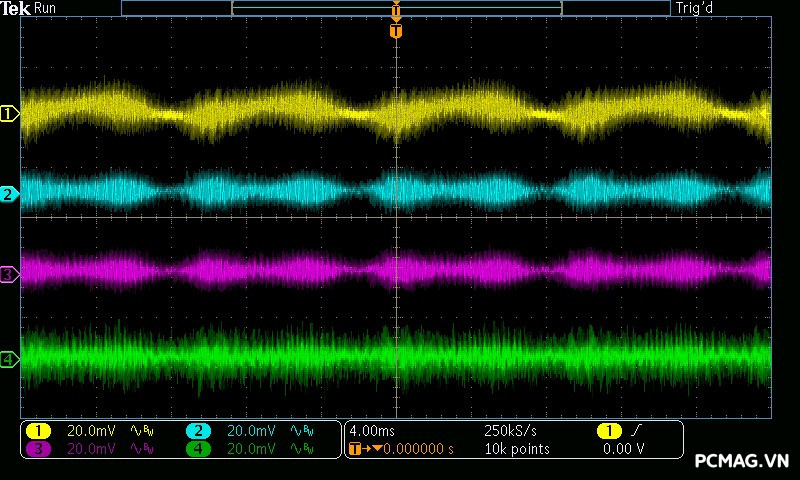
Task: Click the orange trigger position T marker
Action: click(396, 31)
